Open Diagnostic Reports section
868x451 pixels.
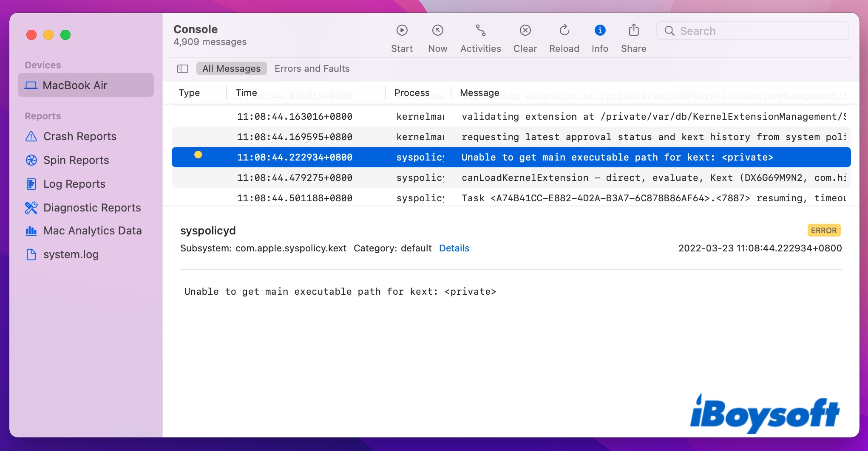pos(92,208)
